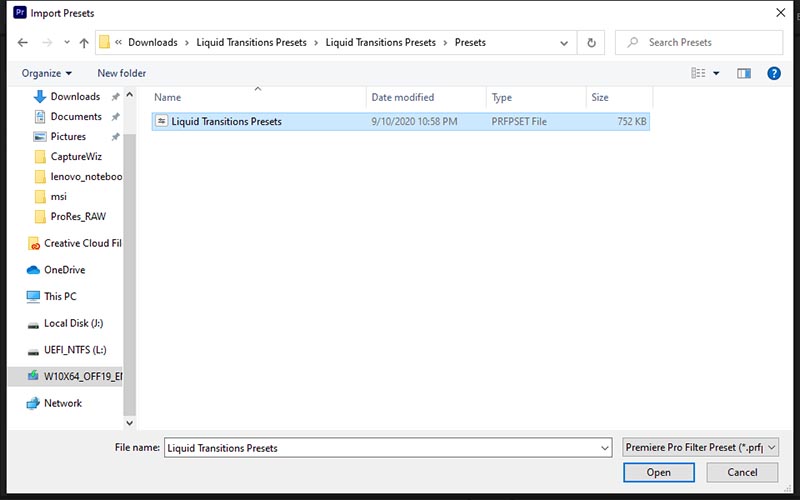Sort files by Size column
The height and width of the screenshot is (500, 800).
click(619, 97)
